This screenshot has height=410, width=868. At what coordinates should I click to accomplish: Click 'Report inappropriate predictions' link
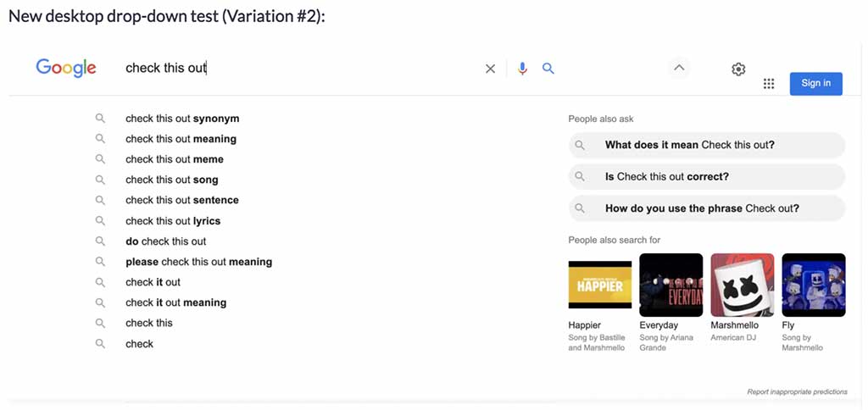[797, 391]
